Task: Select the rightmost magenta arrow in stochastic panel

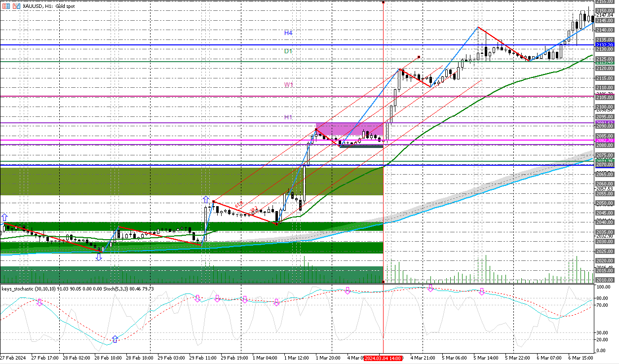Action: pos(482,292)
